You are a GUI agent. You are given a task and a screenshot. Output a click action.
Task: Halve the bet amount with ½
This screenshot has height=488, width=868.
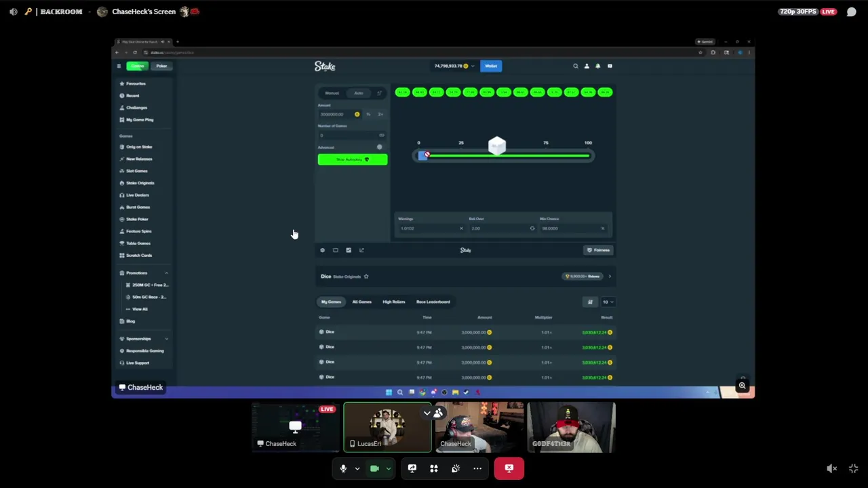[x=368, y=115]
